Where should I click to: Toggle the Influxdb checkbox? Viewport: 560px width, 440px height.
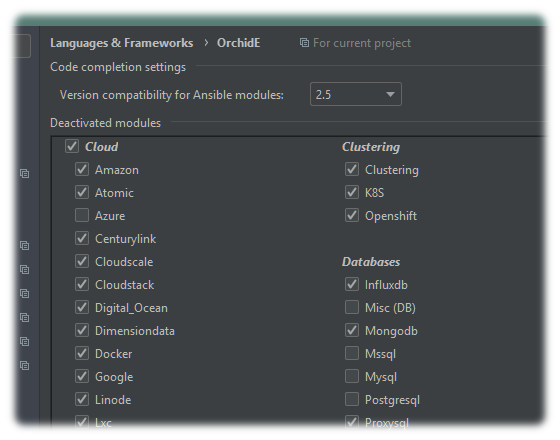click(352, 285)
